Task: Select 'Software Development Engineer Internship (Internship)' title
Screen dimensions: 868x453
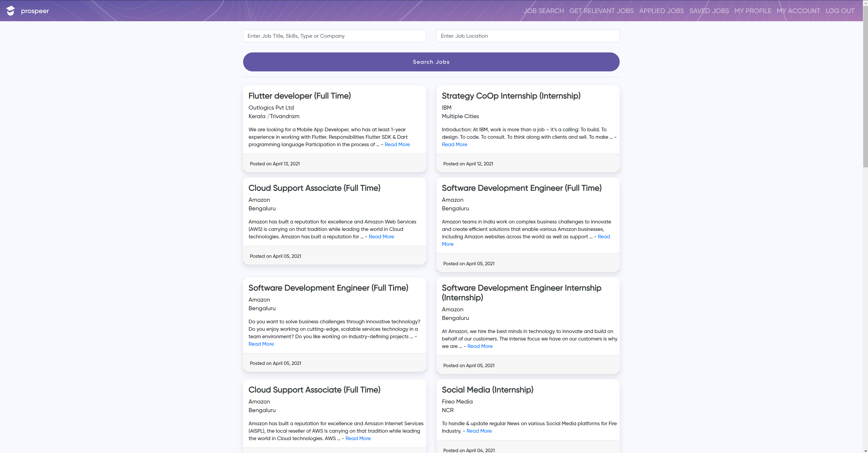Action: point(521,293)
